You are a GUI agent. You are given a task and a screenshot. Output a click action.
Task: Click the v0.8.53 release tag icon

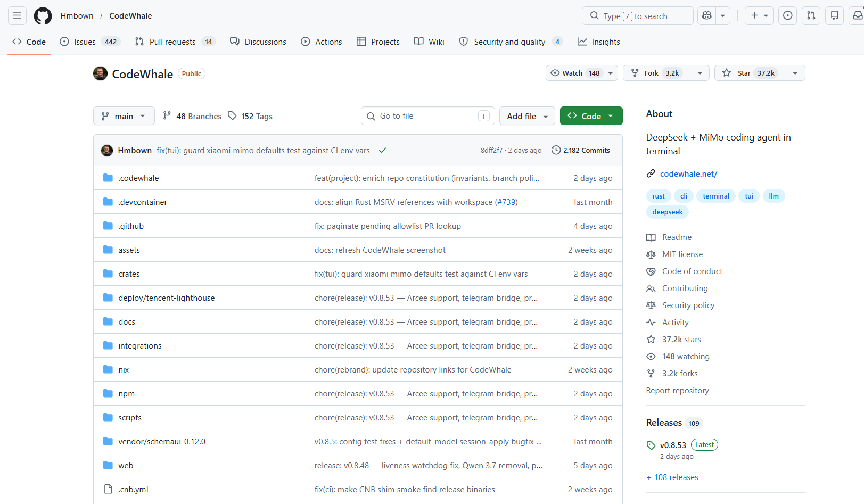click(651, 445)
